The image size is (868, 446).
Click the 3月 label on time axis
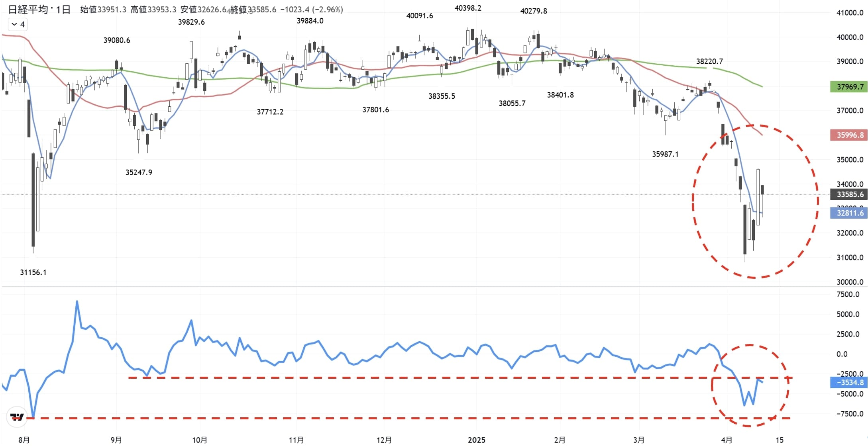(639, 440)
